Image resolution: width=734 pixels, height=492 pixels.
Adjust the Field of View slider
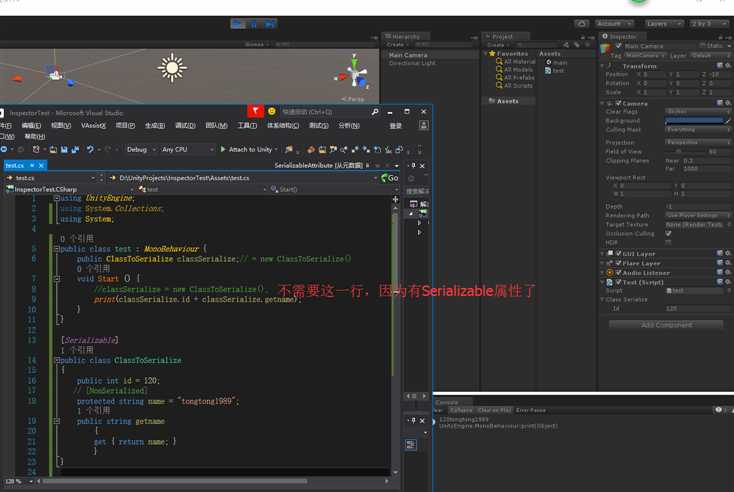[x=686, y=151]
